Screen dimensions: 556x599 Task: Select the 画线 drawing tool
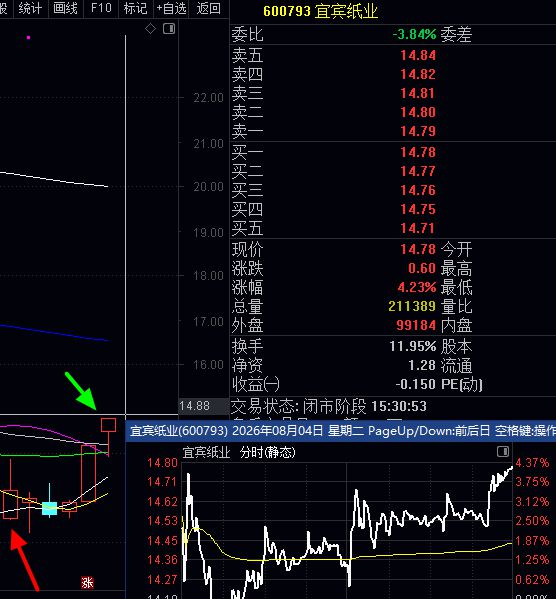click(65, 8)
